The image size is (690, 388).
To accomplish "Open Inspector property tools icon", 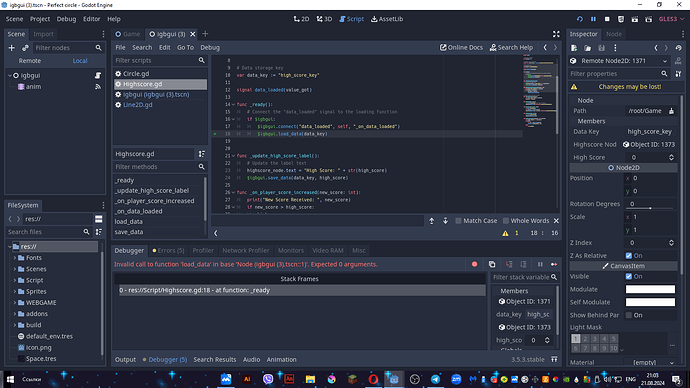I will tap(679, 74).
